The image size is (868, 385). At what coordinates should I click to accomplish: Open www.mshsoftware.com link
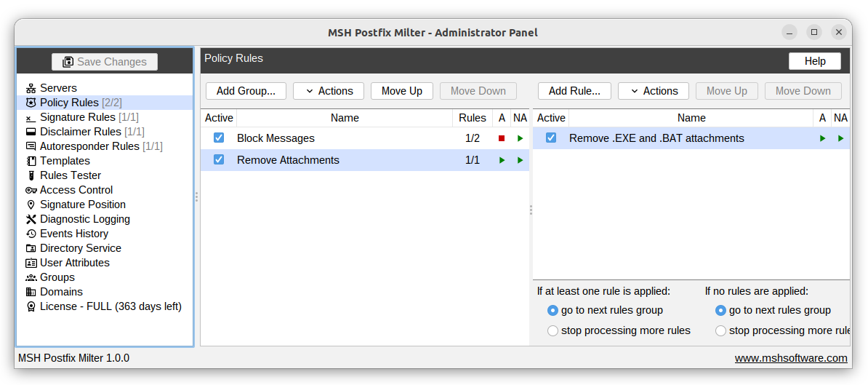pos(791,358)
